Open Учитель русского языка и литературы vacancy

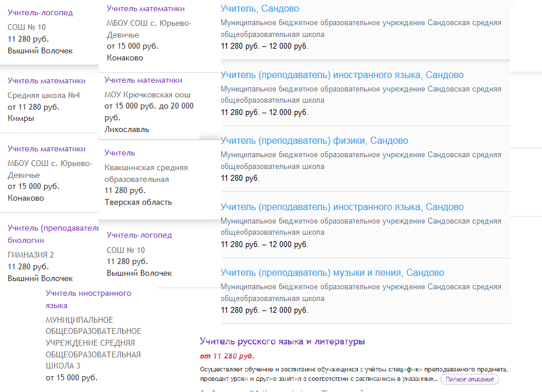click(x=282, y=342)
